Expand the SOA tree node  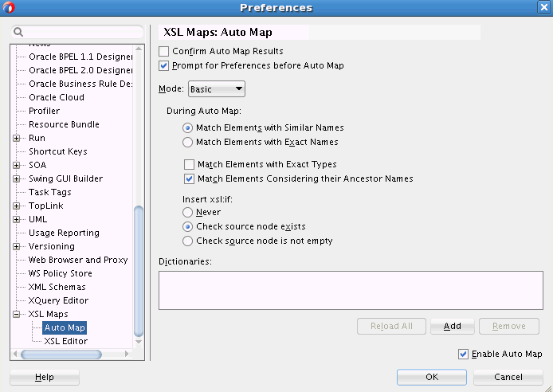click(17, 165)
